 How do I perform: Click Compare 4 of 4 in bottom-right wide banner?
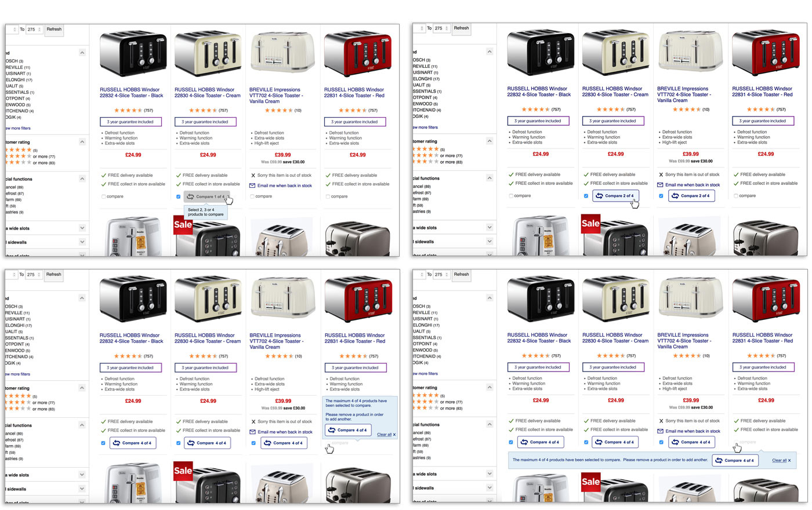[x=735, y=460]
